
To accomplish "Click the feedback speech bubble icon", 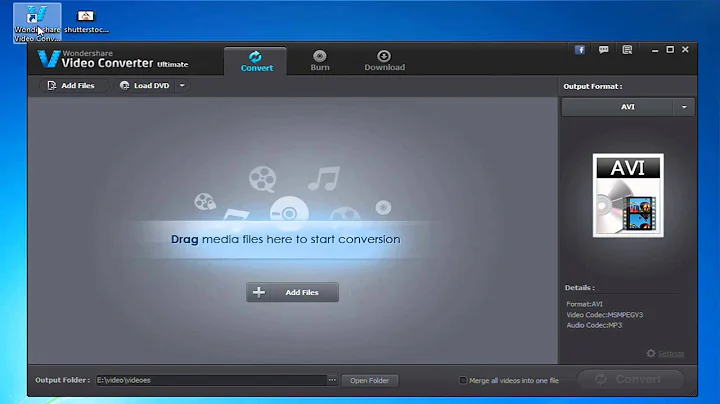I will pos(603,50).
